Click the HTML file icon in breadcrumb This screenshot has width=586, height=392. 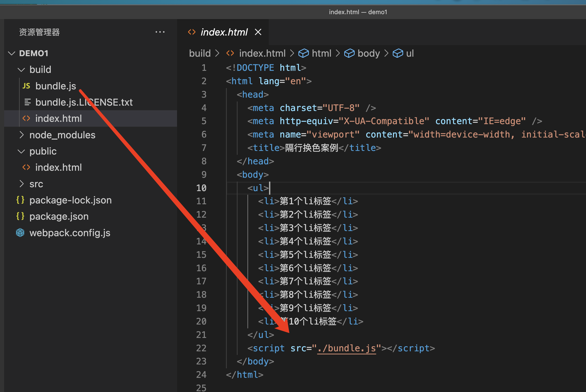(x=230, y=53)
